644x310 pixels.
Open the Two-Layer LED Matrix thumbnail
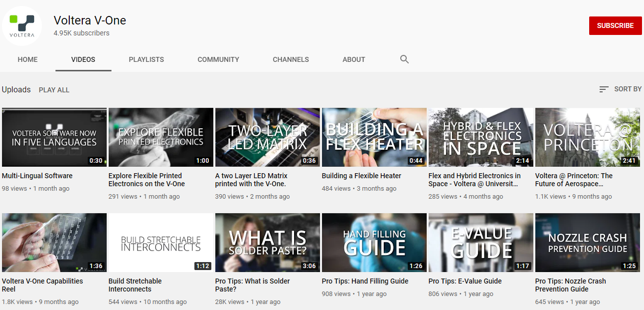pos(268,137)
